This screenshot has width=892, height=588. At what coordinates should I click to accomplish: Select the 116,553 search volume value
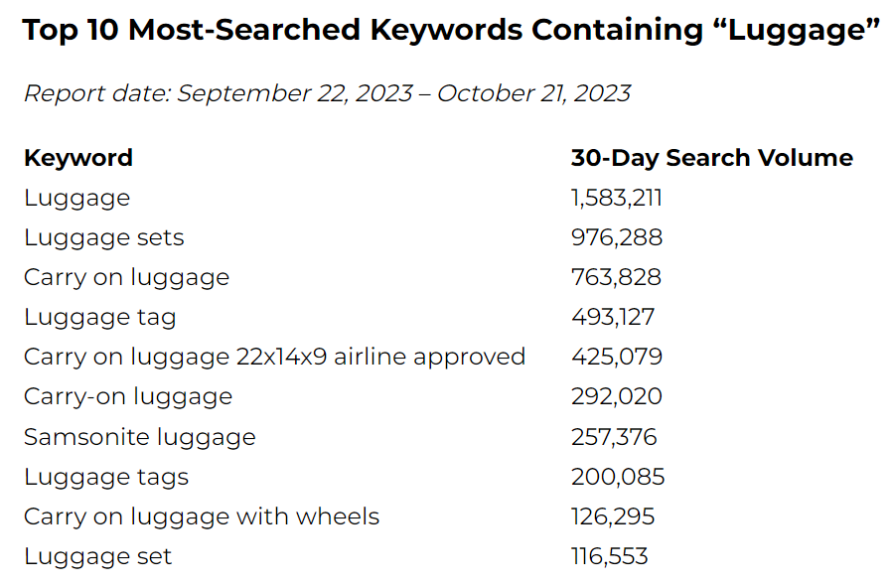tap(609, 556)
